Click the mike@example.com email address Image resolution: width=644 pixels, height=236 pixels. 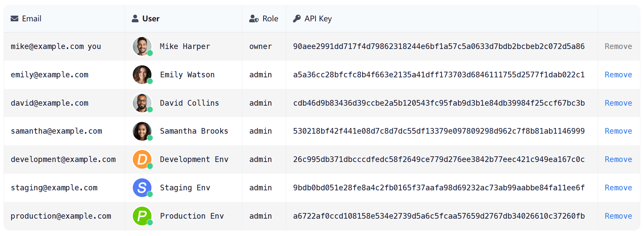point(47,46)
